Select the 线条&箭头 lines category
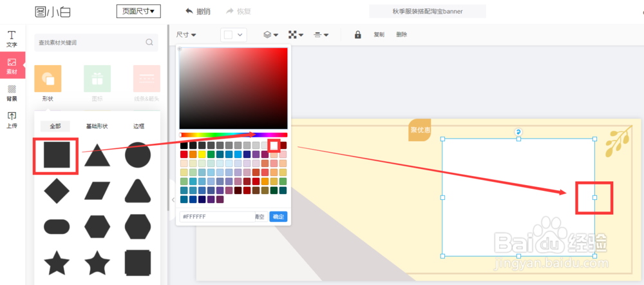 point(147,79)
